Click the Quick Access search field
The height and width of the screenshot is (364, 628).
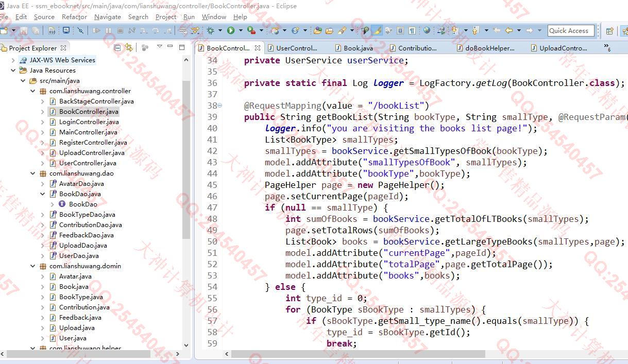(x=571, y=31)
